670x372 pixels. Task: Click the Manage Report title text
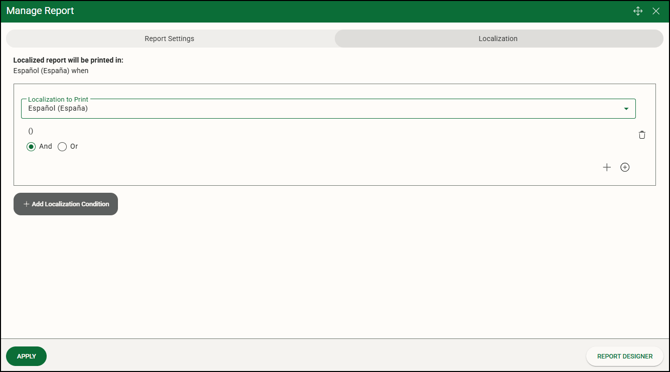click(x=40, y=11)
